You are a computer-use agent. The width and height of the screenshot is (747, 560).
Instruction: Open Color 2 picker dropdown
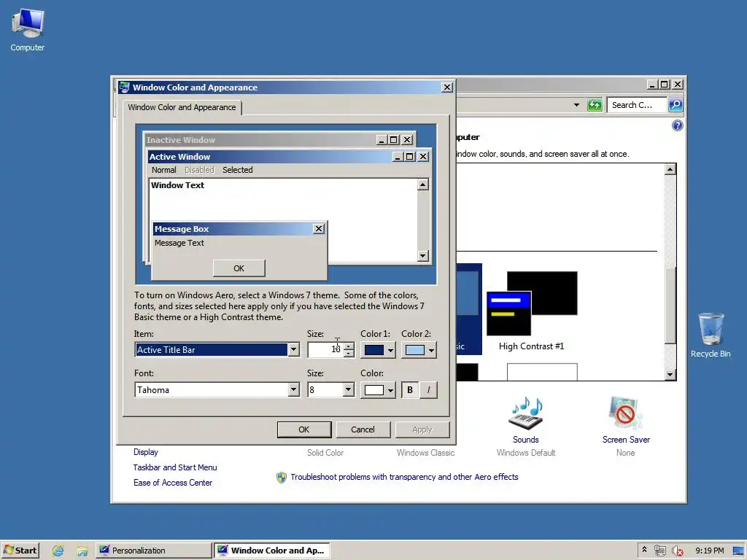pyautogui.click(x=419, y=350)
